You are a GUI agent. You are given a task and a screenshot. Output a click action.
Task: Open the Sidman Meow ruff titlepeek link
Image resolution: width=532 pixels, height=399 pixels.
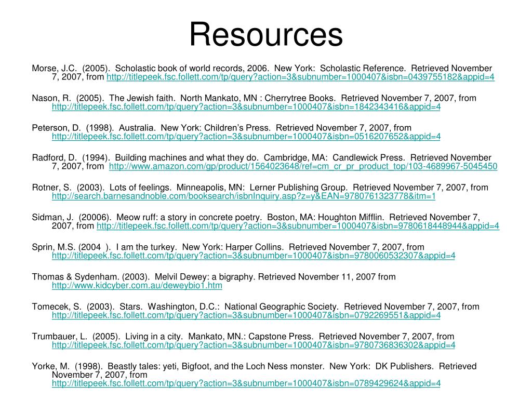coord(298,226)
